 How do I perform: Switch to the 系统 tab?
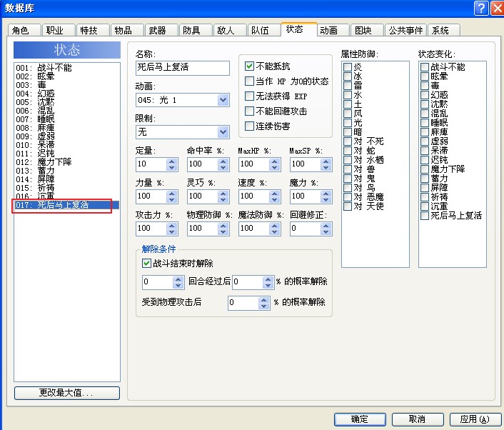[444, 30]
